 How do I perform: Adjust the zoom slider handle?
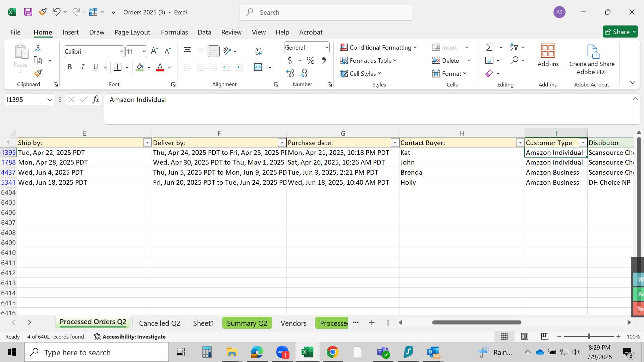(x=589, y=336)
